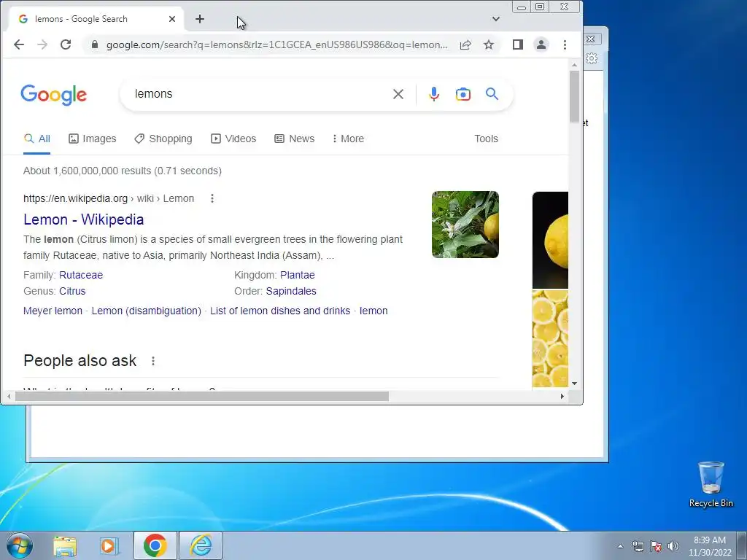Click the Google logo
The height and width of the screenshot is (560, 747).
54,95
